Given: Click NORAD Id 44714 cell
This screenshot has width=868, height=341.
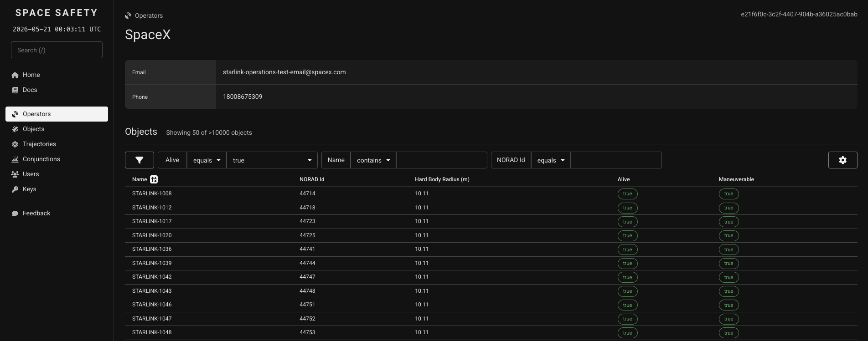Looking at the screenshot, I should [307, 193].
